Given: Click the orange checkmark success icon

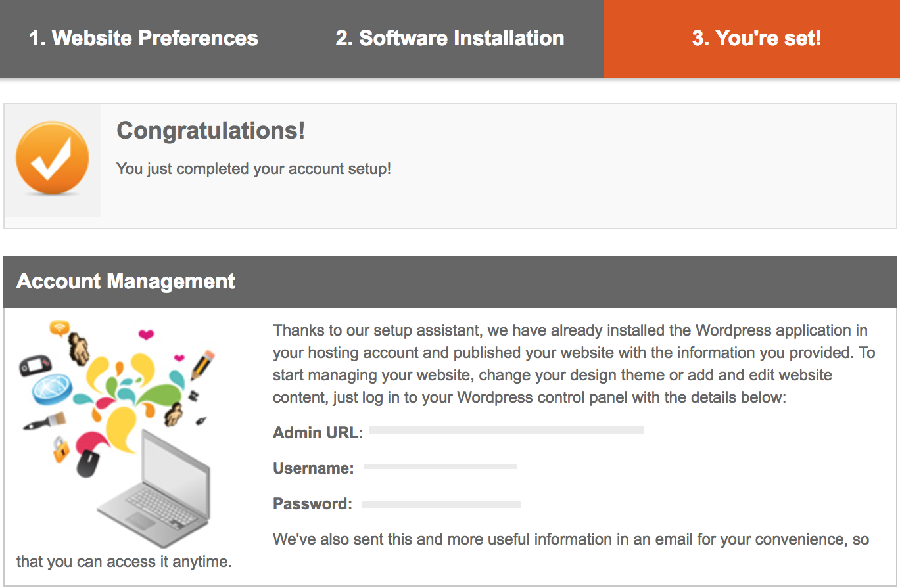Looking at the screenshot, I should (52, 159).
